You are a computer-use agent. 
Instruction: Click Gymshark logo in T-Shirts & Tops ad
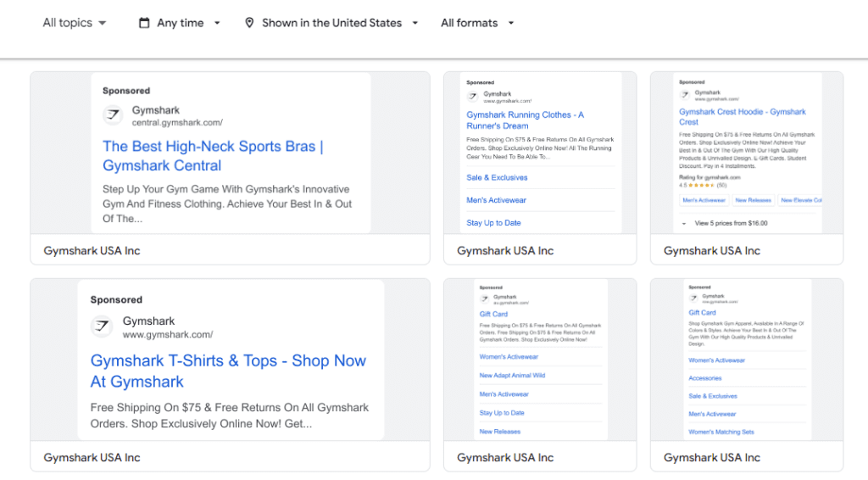(102, 327)
